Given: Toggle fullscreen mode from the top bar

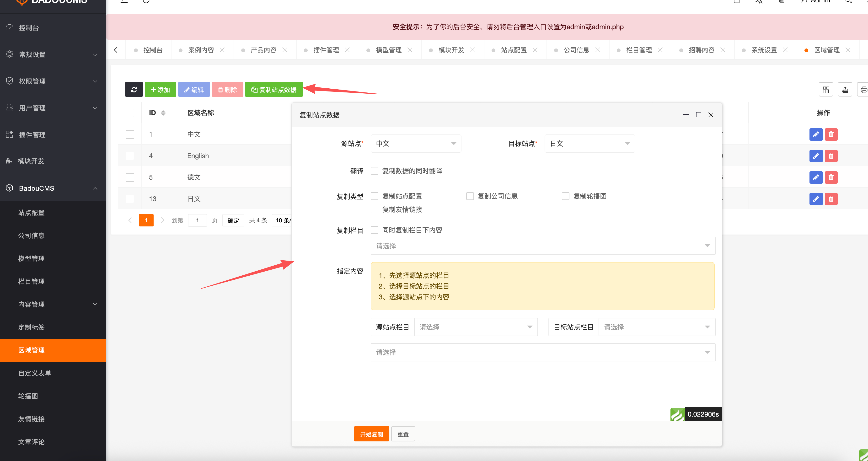Looking at the screenshot, I should coord(736,1).
